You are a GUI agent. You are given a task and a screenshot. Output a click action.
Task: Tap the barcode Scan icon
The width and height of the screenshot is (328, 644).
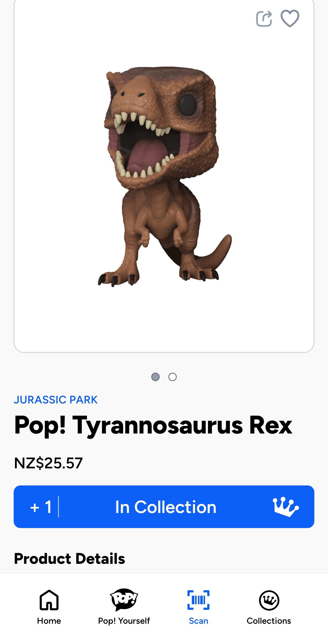(198, 600)
